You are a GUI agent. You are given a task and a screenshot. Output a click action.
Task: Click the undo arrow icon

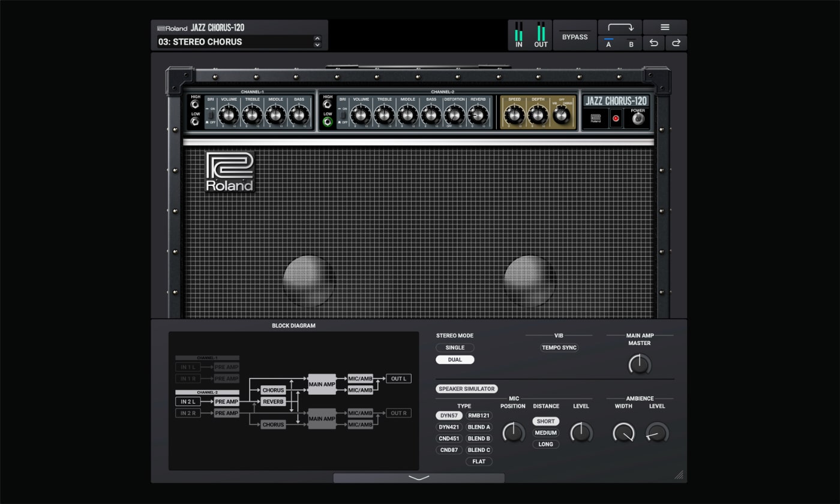pyautogui.click(x=653, y=43)
